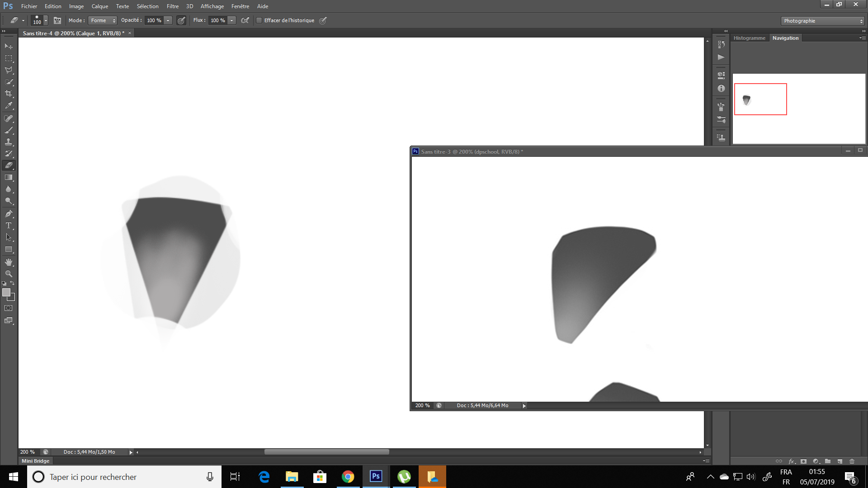This screenshot has width=868, height=488.
Task: Select the Clone Stamp tool
Action: tap(9, 142)
